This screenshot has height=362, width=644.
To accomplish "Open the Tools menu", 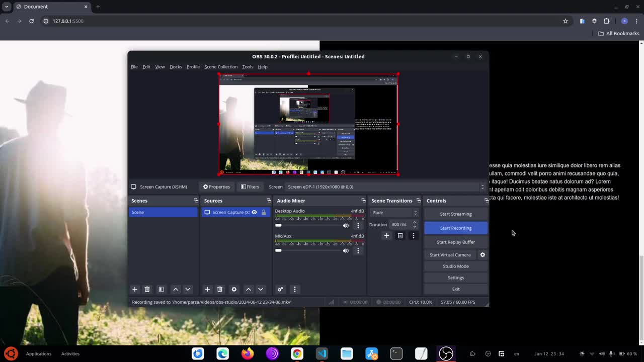I will point(248,67).
